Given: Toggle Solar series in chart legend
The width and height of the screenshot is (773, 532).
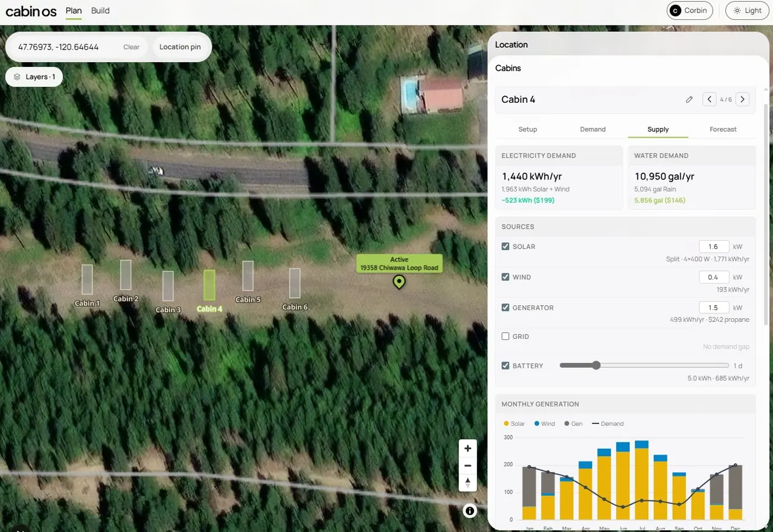Looking at the screenshot, I should tap(514, 424).
